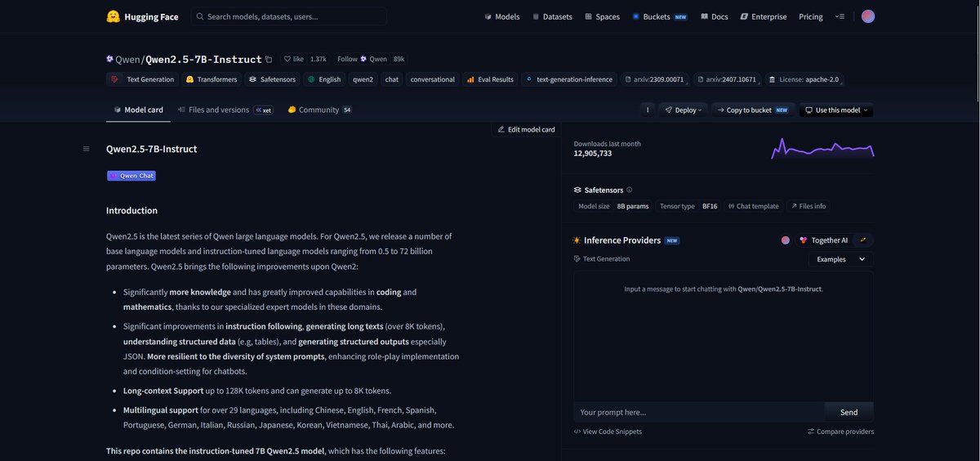
Task: Open the Qwen Chat badge
Action: point(131,176)
